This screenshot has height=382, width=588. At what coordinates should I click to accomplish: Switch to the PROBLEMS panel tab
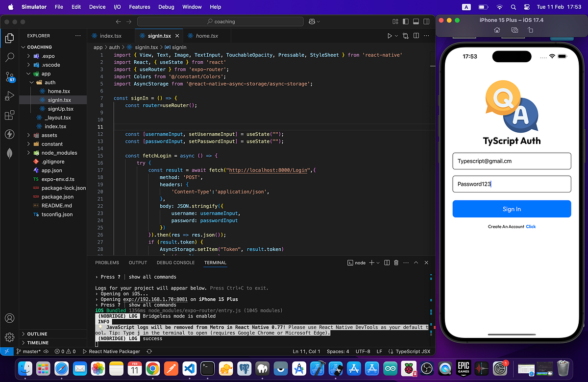108,263
